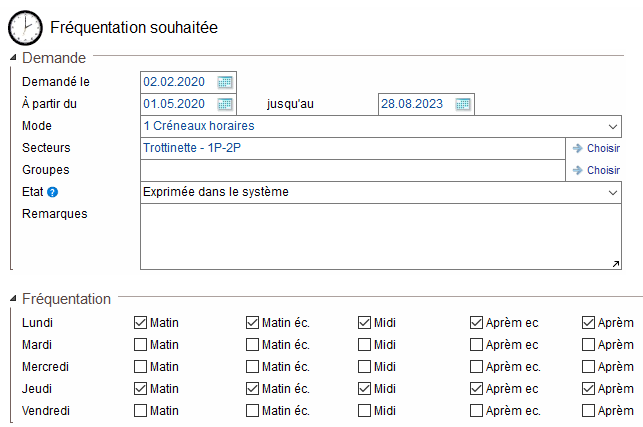
Task: Click the clock icon beside Fréquentation souhaitée
Action: coord(25,27)
